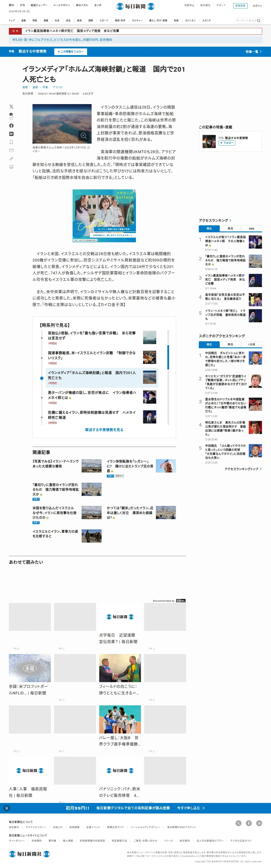Image resolution: width=271 pixels, height=868 pixels.
Task: Open related article 写真でみるイラン・テヘラン
Action: tap(67, 466)
